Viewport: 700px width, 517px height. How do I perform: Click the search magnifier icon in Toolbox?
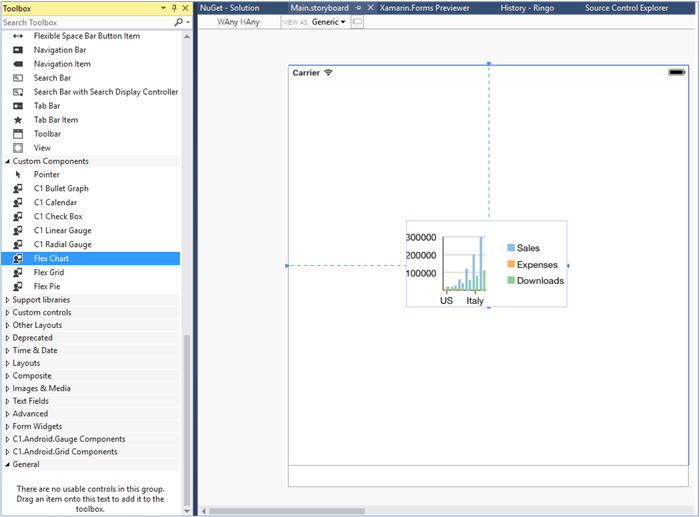[178, 22]
